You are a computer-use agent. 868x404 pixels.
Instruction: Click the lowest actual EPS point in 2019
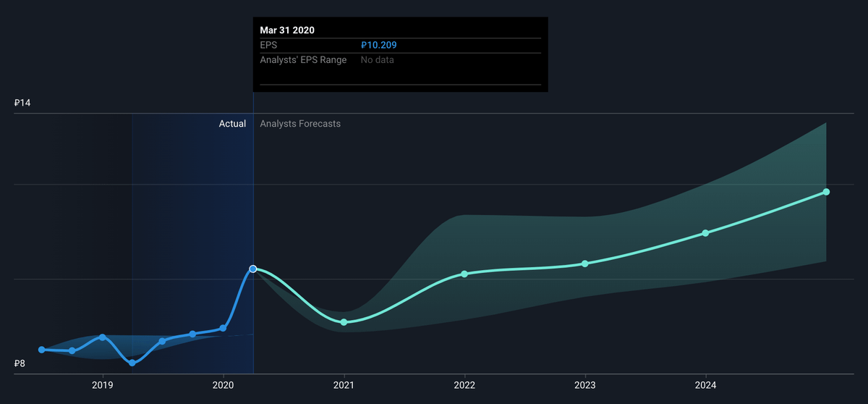click(132, 363)
